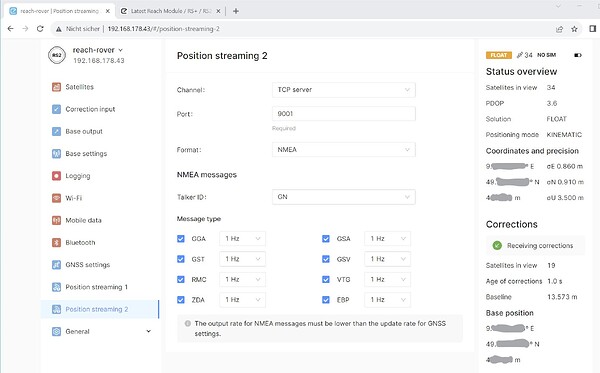Change the GGA rate dropdown
The height and width of the screenshot is (373, 600).
(242, 238)
